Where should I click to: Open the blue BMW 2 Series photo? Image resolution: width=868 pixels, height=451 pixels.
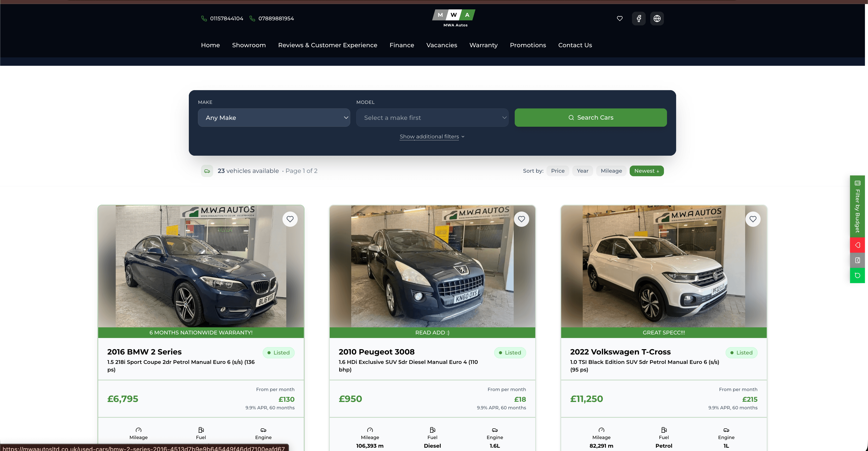pyautogui.click(x=201, y=266)
